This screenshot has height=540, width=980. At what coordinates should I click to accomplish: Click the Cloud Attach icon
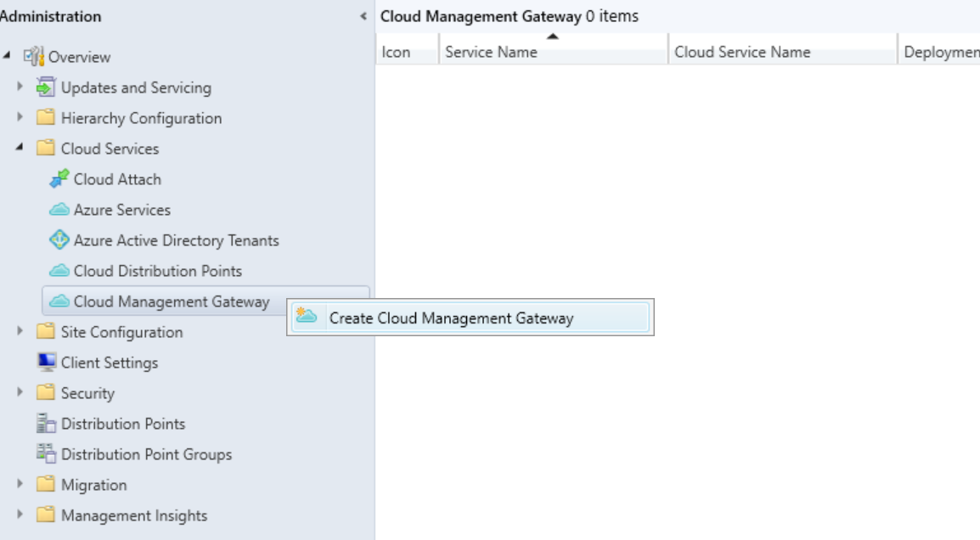(x=59, y=179)
